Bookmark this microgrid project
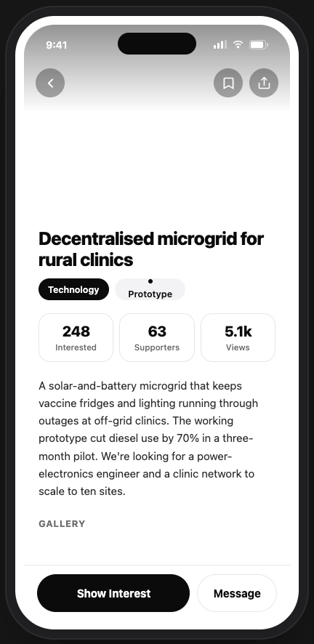The image size is (314, 644). (x=228, y=83)
